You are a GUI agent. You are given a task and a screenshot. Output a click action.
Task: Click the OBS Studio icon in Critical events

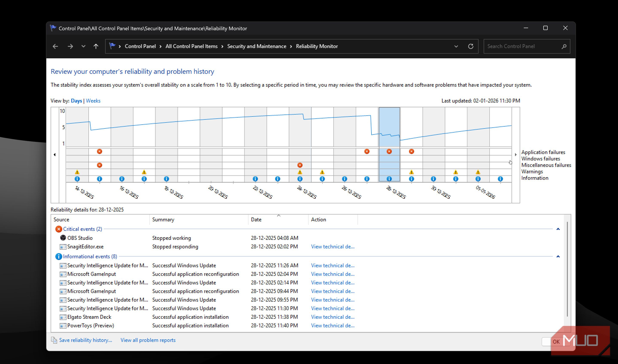coord(63,238)
